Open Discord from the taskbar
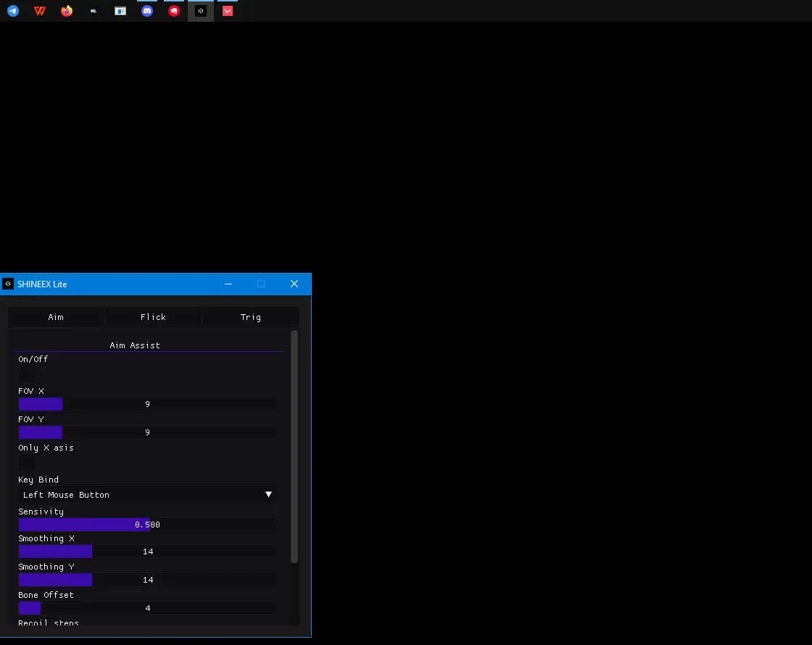This screenshot has width=812, height=645. pos(147,11)
